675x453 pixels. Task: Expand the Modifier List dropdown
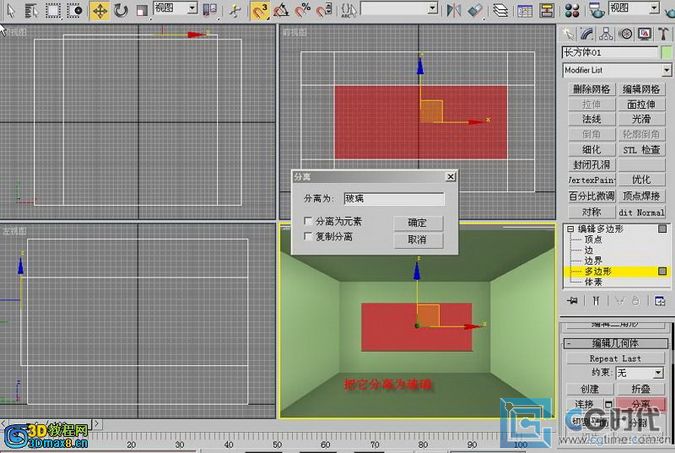tap(666, 70)
